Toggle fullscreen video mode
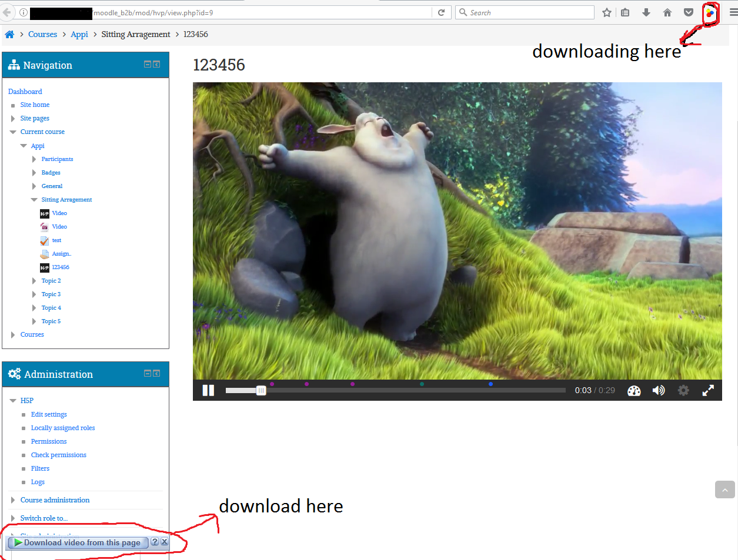 coord(708,390)
